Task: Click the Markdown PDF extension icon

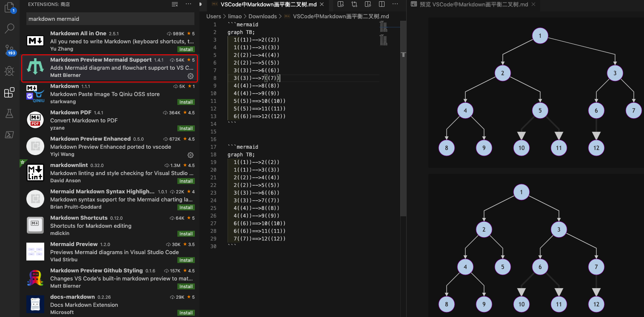Action: (35, 120)
